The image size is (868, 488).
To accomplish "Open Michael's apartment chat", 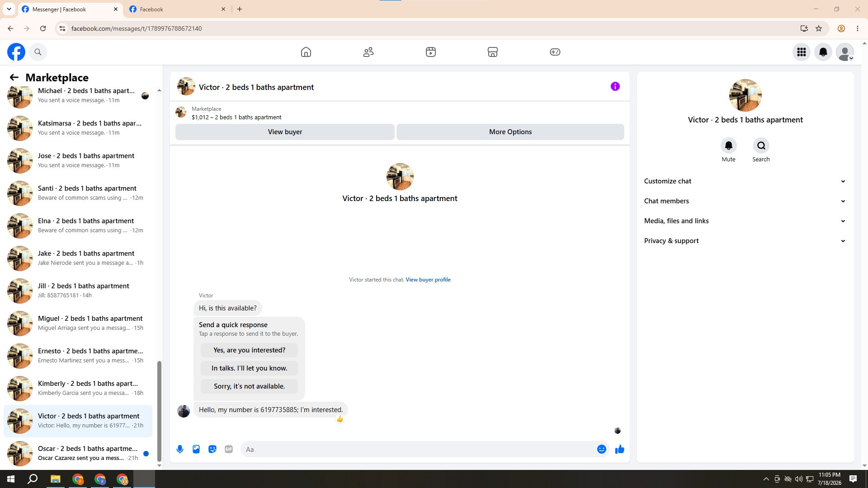I will point(78,95).
